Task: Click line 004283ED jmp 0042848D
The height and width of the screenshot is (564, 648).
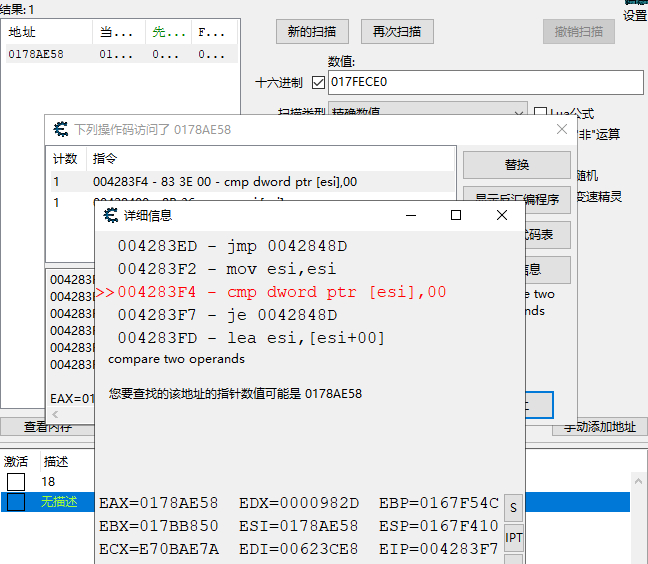Action: [x=232, y=246]
